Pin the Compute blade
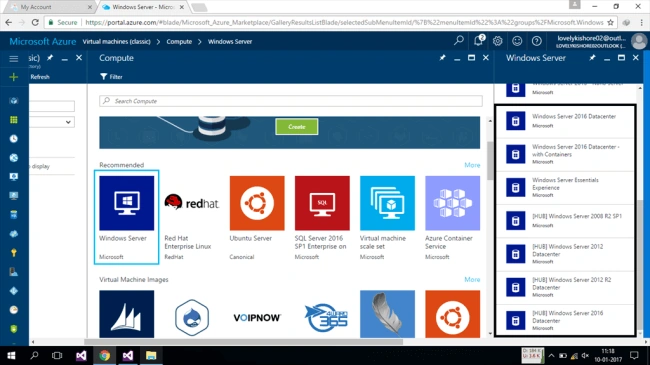The width and height of the screenshot is (650, 365). [x=442, y=58]
